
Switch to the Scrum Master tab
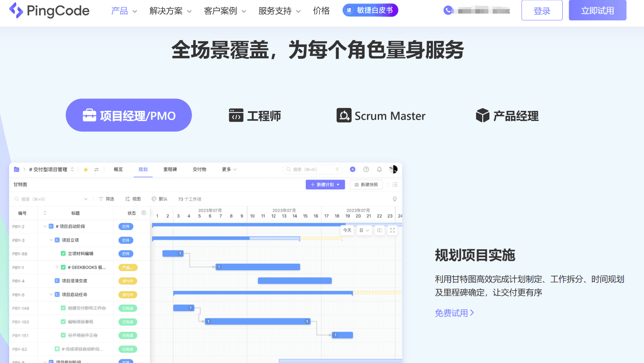381,115
